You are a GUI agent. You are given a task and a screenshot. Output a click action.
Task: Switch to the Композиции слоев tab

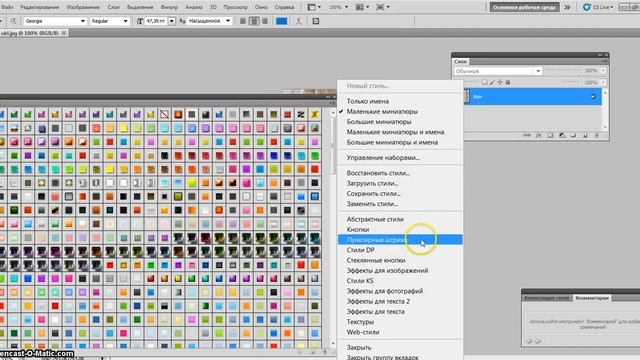pyautogui.click(x=547, y=298)
